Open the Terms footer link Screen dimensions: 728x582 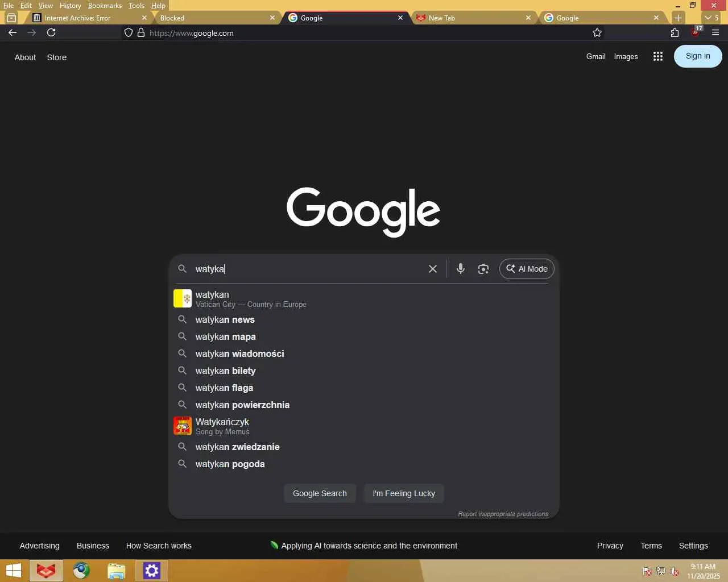tap(651, 546)
